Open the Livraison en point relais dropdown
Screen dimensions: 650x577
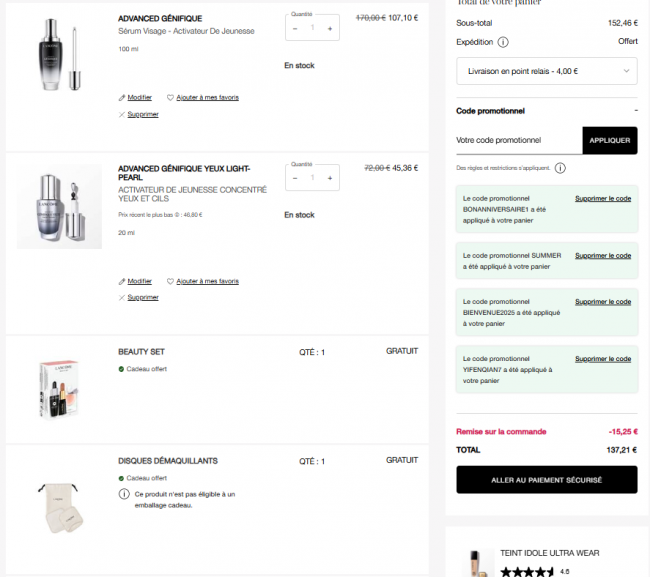tap(547, 71)
